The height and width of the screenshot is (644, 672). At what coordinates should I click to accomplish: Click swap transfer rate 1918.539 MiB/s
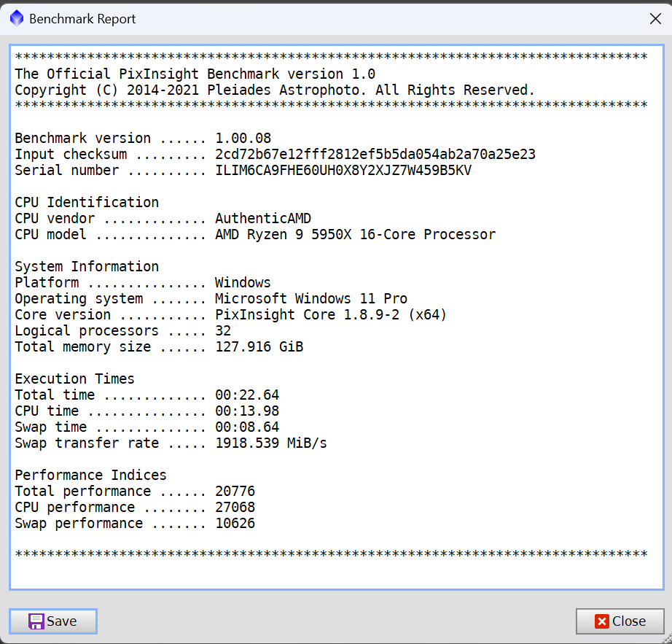pyautogui.click(x=271, y=443)
